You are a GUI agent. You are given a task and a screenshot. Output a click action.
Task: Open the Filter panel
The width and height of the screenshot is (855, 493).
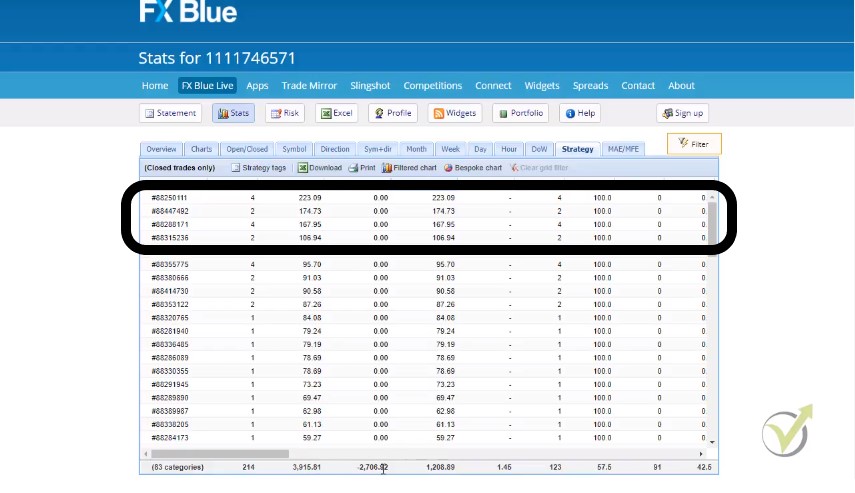[x=693, y=144]
